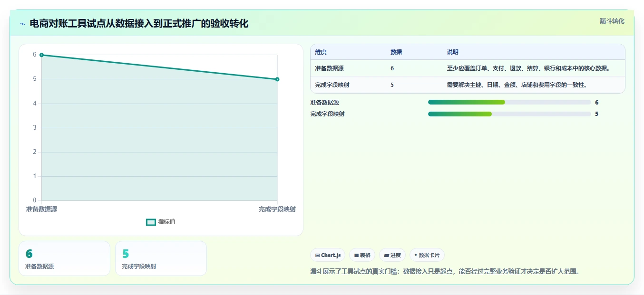
Task: Click the 准备数据源 table cell
Action: click(x=329, y=68)
